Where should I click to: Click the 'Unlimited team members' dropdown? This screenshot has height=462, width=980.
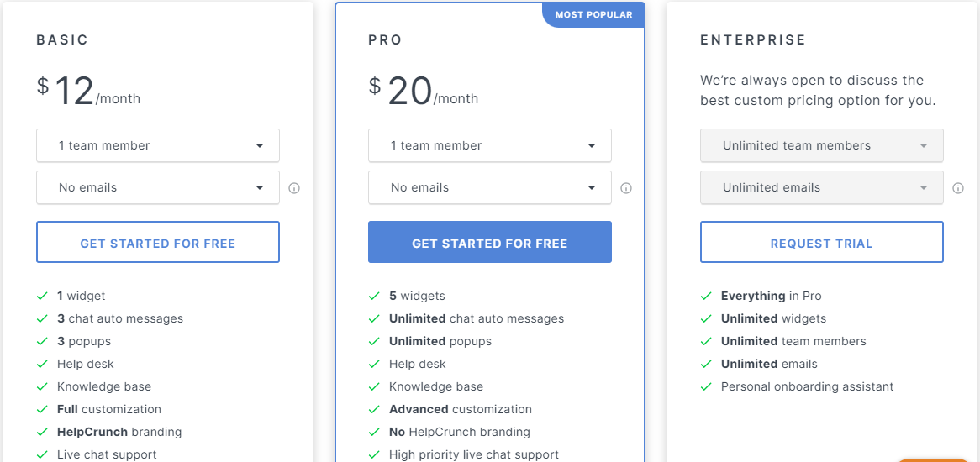(x=821, y=145)
